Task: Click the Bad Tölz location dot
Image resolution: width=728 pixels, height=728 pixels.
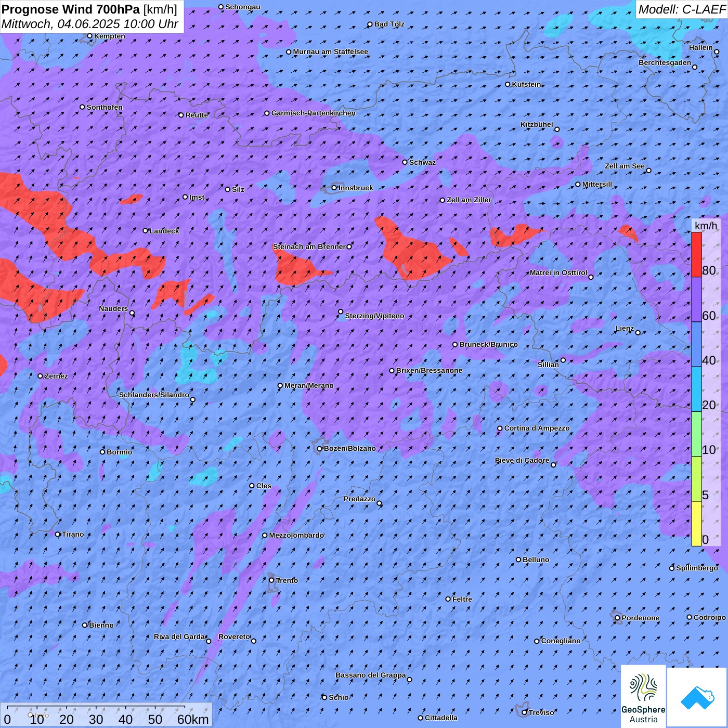Action: tap(370, 24)
